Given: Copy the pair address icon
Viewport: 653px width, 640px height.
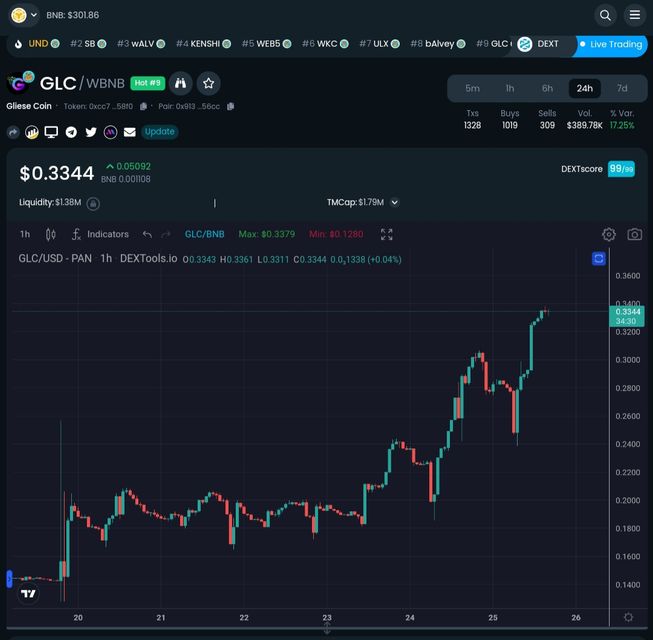Looking at the screenshot, I should 230,106.
